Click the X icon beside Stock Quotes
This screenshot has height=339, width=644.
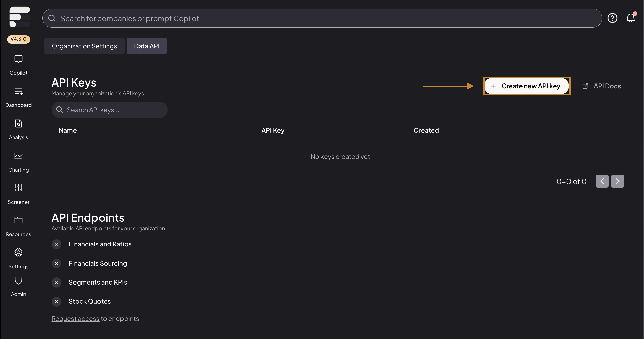click(x=57, y=301)
